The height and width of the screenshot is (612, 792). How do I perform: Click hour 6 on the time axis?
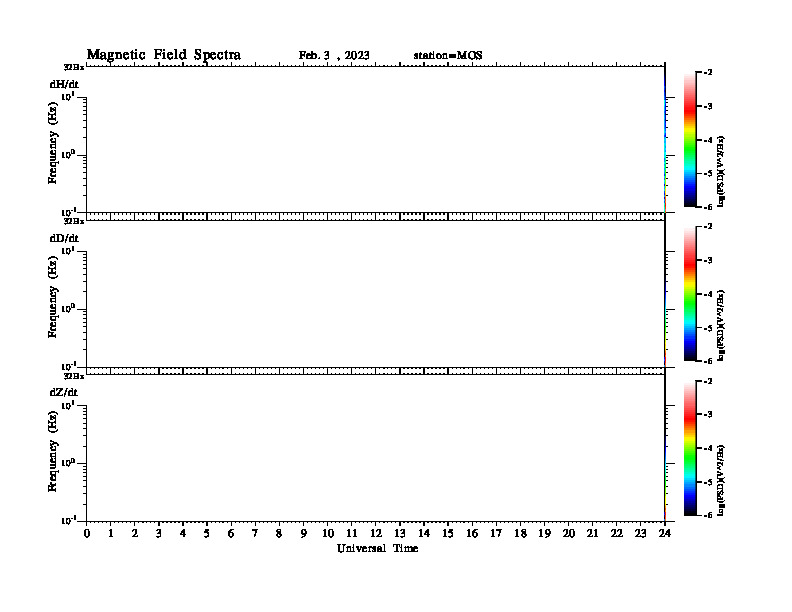click(x=231, y=534)
